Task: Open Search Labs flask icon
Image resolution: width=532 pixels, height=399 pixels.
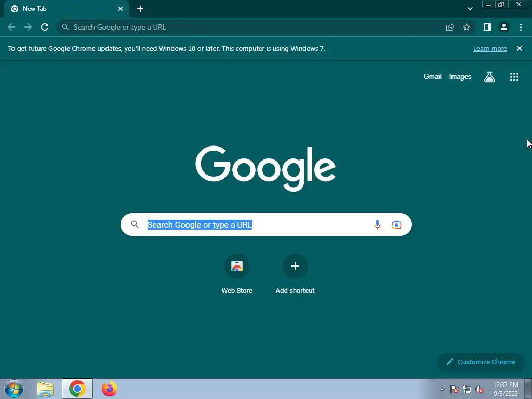Action: 489,77
